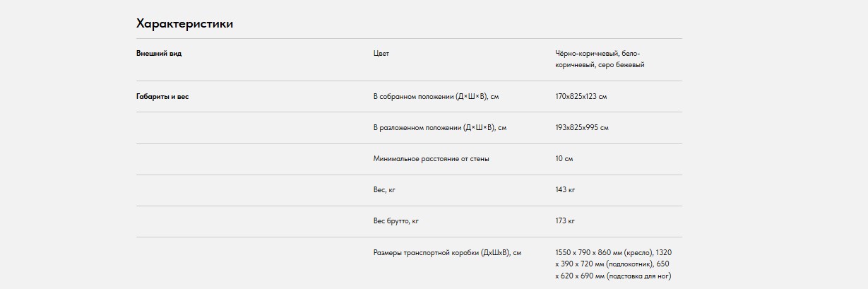Click Минимальное расстояние от стены label

pos(431,159)
